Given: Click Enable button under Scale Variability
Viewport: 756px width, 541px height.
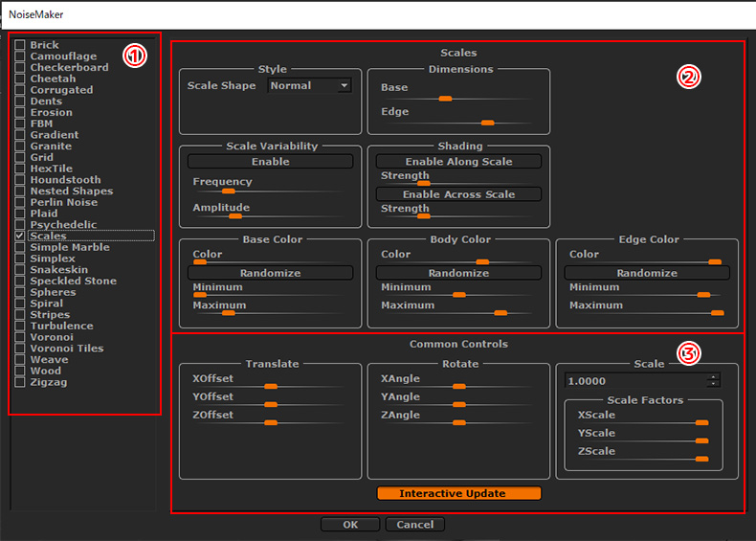Looking at the screenshot, I should (270, 162).
